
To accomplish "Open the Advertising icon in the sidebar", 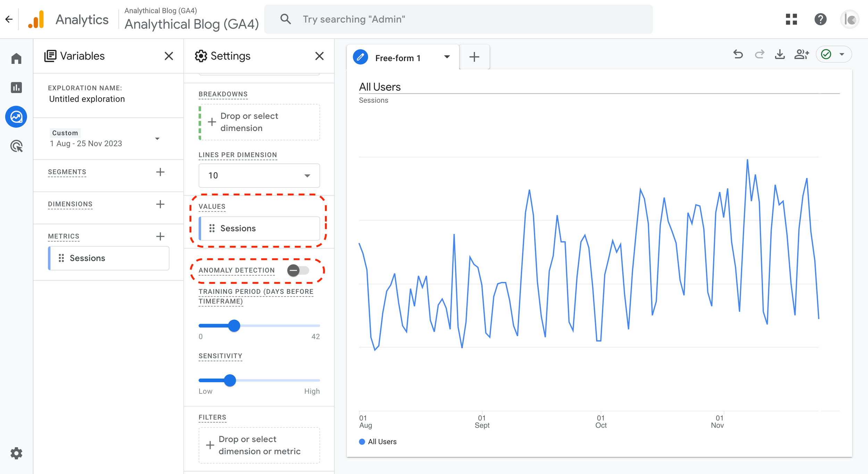I will pos(16,146).
